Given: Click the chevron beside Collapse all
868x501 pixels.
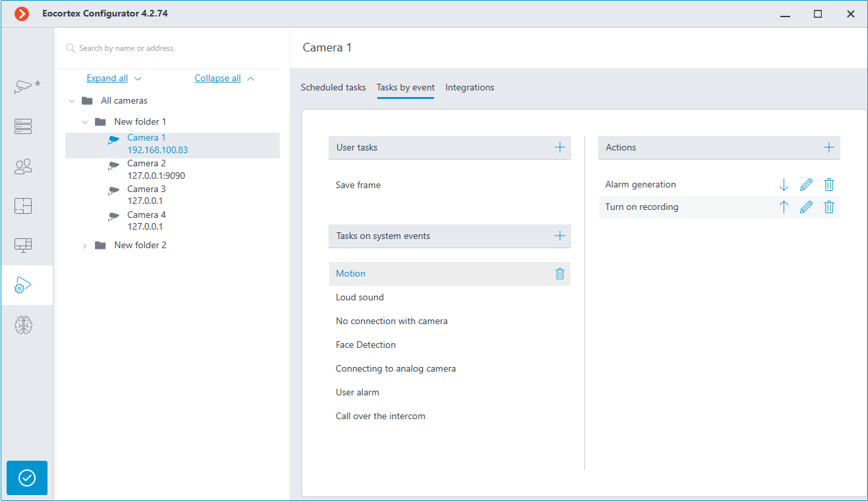Looking at the screenshot, I should coord(251,79).
